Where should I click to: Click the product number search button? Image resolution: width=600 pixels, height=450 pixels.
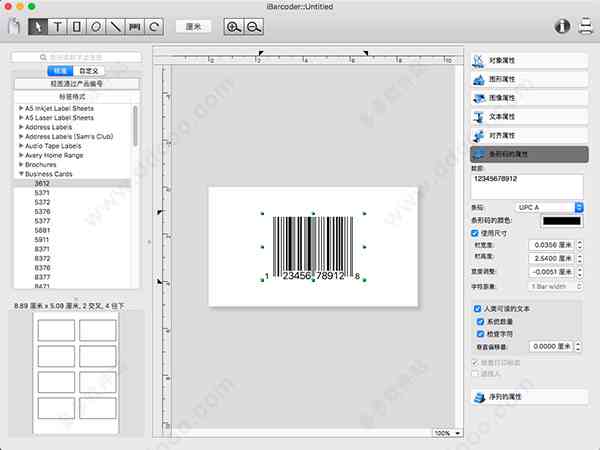point(77,83)
